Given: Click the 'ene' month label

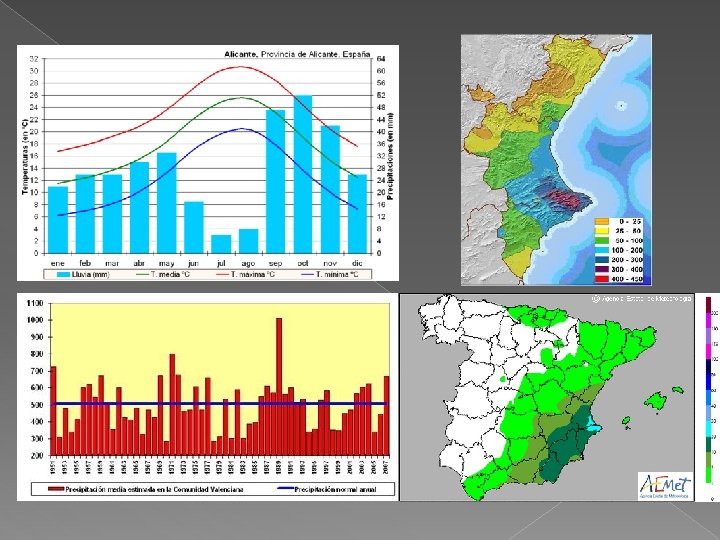Looking at the screenshot, I should click(x=57, y=264).
